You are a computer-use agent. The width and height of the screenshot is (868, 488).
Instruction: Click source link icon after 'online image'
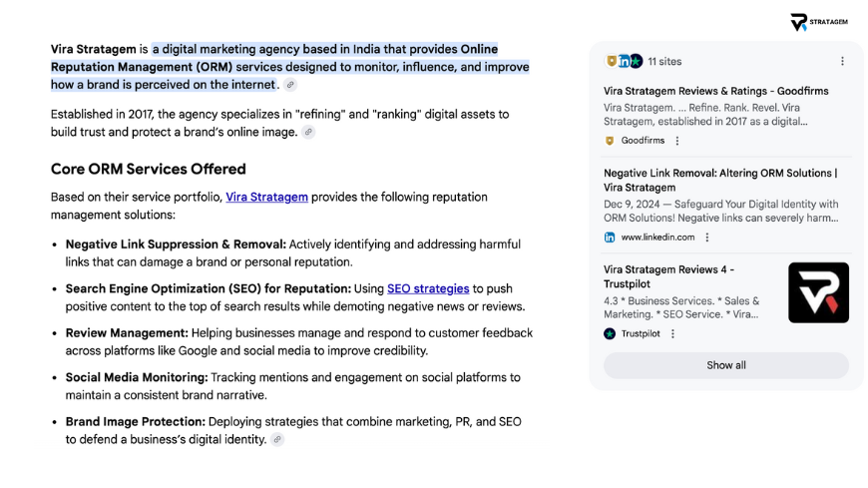[x=308, y=132]
